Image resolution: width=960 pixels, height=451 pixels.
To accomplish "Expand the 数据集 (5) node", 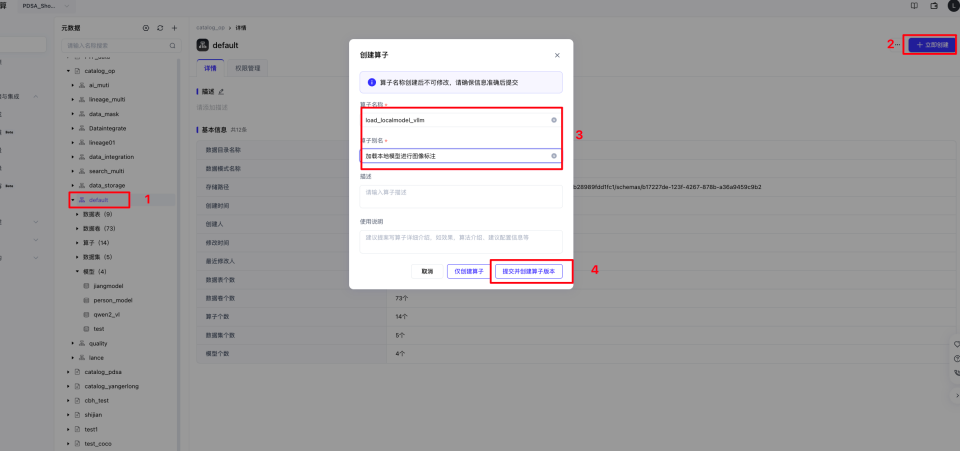I will (77, 257).
